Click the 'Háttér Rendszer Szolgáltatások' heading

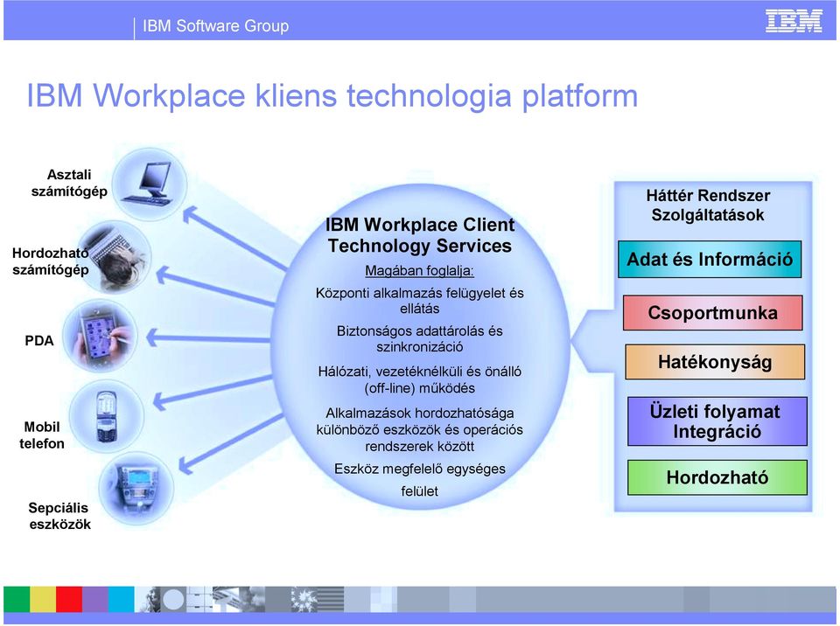[x=708, y=205]
